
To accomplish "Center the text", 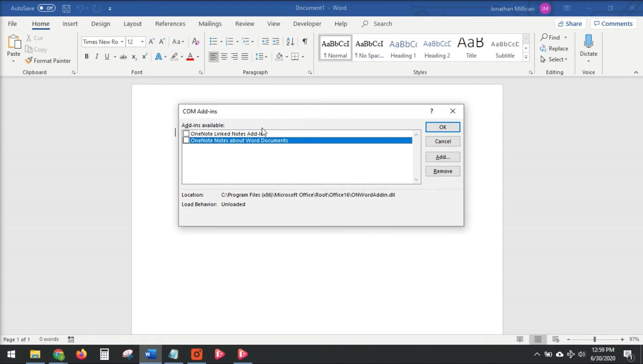I will point(224,57).
